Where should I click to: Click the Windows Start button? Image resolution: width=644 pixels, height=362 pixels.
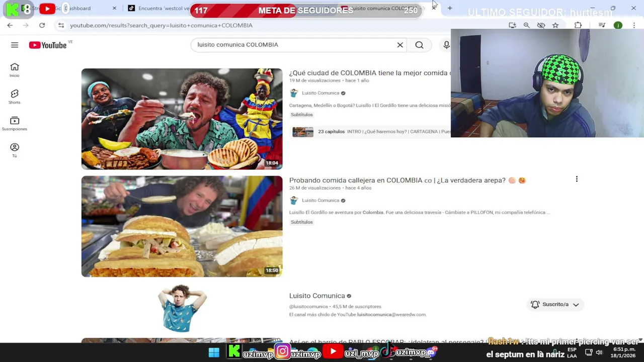pos(214,352)
